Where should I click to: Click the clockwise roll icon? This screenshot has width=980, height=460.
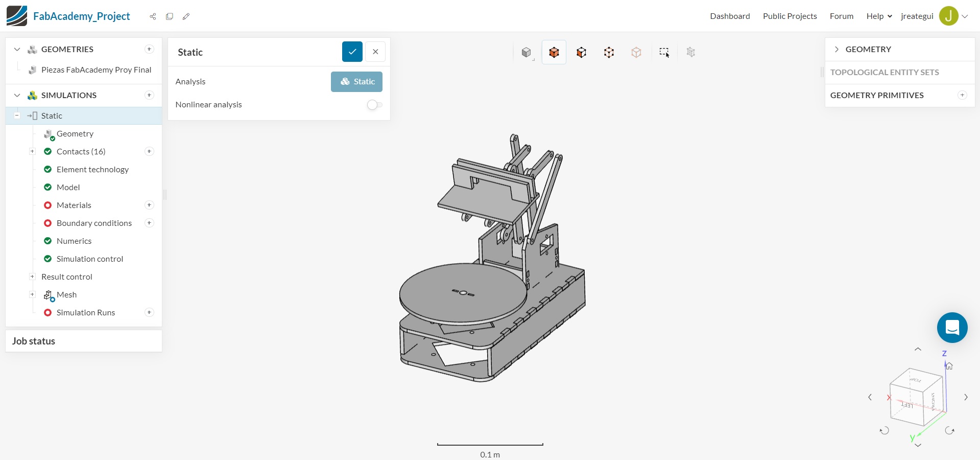950,430
